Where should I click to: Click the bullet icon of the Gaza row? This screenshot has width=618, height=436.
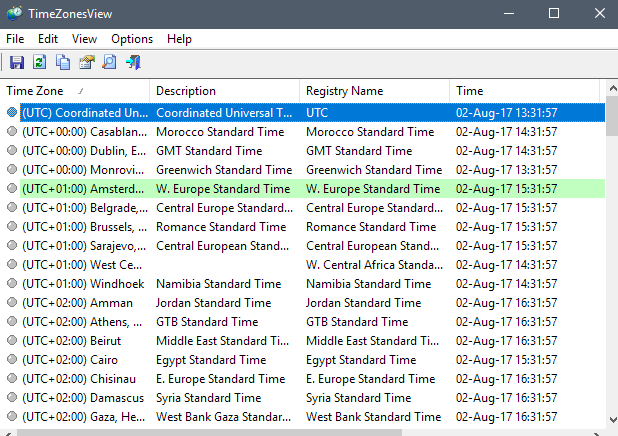tap(12, 416)
